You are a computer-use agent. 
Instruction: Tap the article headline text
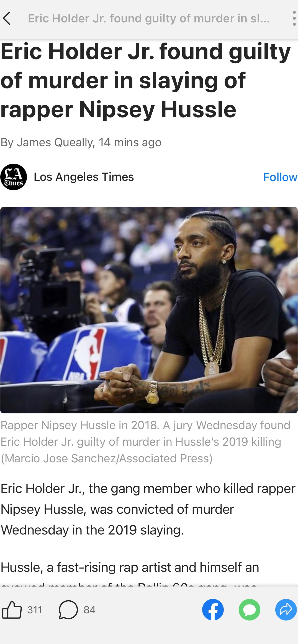146,80
